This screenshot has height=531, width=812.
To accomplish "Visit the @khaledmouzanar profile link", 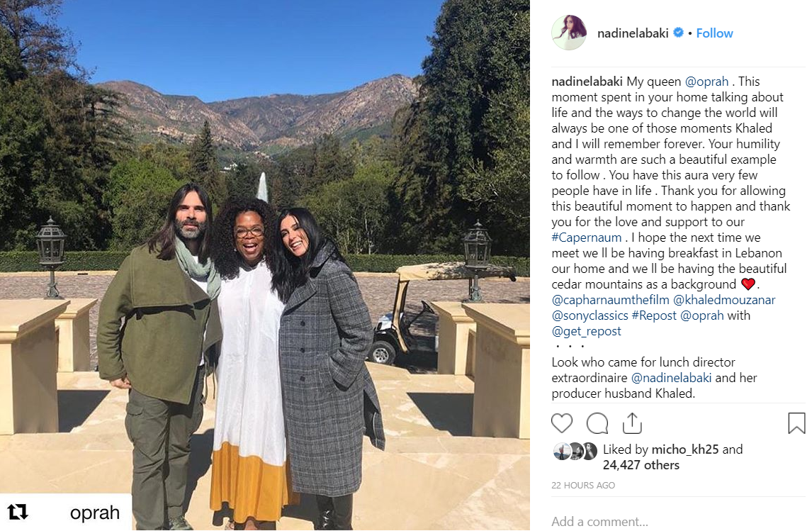I will click(x=724, y=300).
